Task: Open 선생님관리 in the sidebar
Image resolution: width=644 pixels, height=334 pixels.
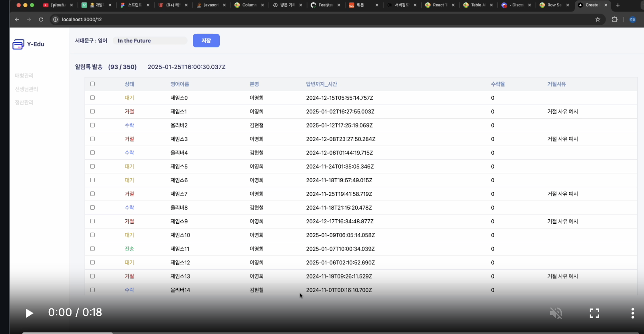Action: point(26,89)
